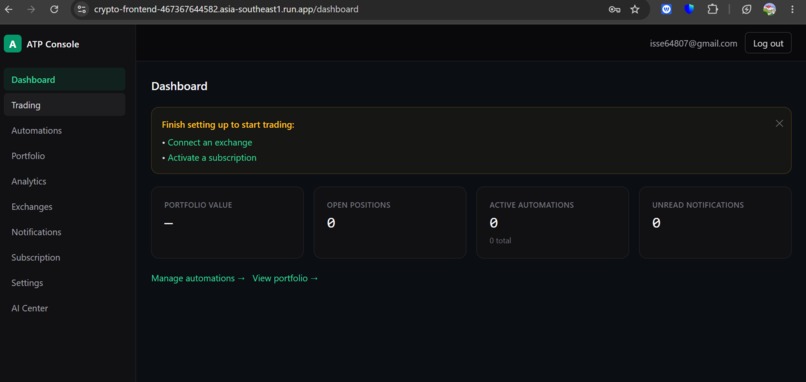Open Automations in the sidebar
The height and width of the screenshot is (382, 806).
(64, 131)
